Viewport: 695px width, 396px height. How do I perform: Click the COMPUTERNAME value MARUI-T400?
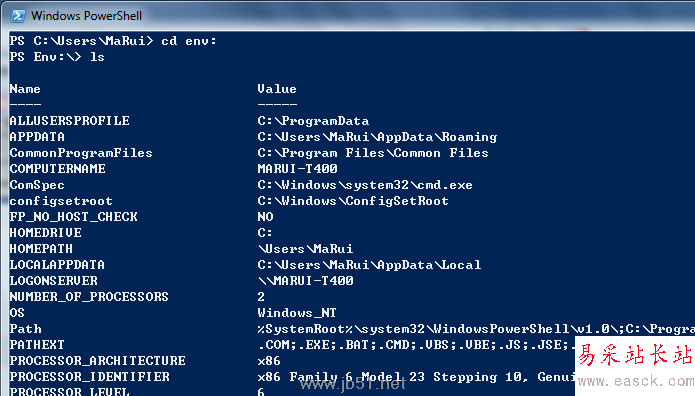297,169
